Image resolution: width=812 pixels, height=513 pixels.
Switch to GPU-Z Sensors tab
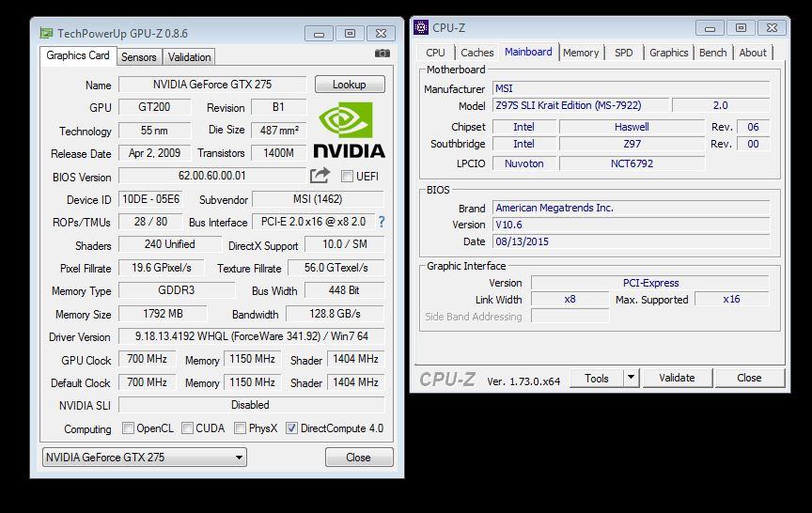139,57
